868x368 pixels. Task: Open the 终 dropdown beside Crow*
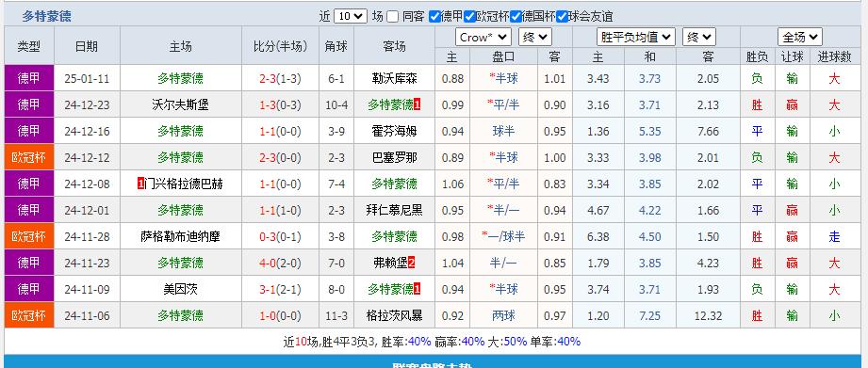[534, 37]
